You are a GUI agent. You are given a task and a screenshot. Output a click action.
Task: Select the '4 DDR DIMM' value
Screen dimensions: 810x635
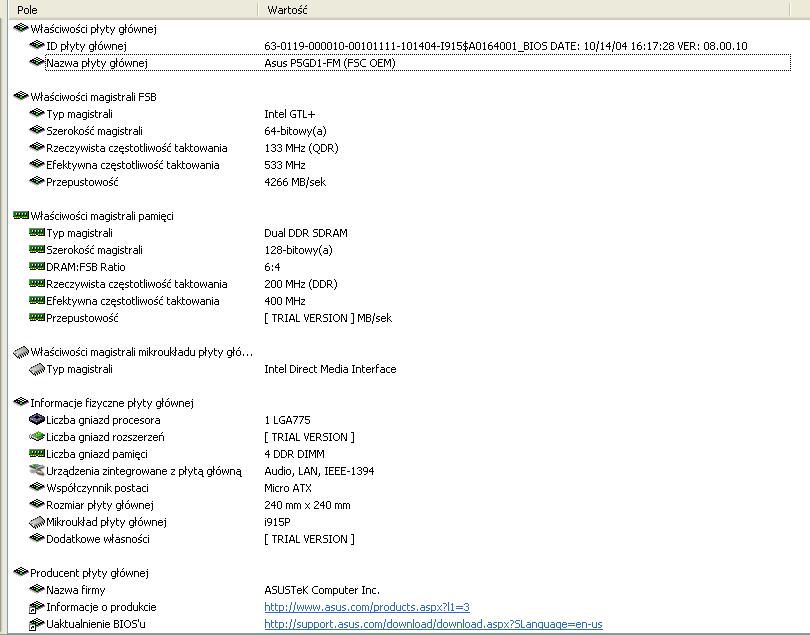click(294, 454)
